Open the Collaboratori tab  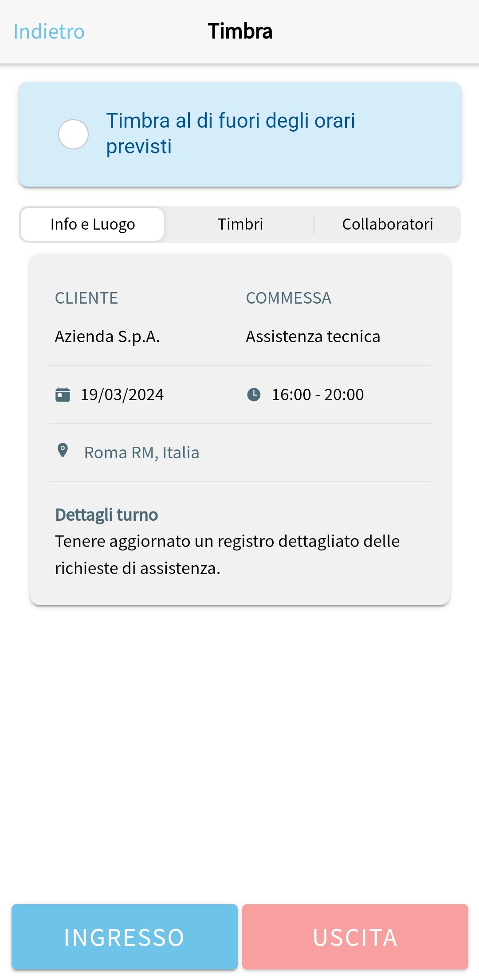[388, 224]
